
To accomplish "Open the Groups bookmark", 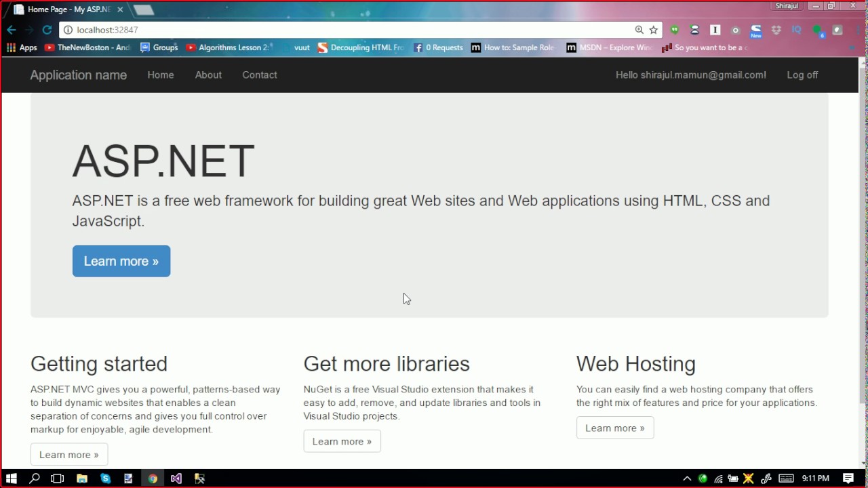I will (x=159, y=47).
